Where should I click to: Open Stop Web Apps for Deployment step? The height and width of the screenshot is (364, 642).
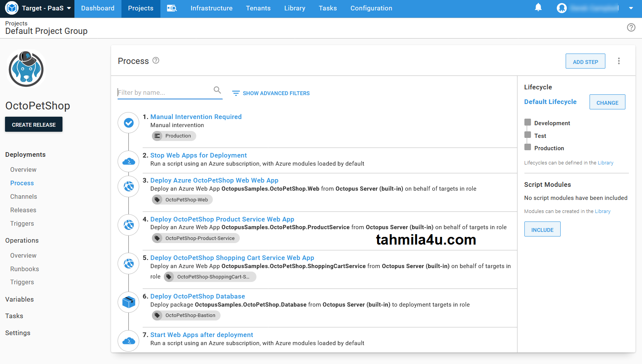pos(199,155)
